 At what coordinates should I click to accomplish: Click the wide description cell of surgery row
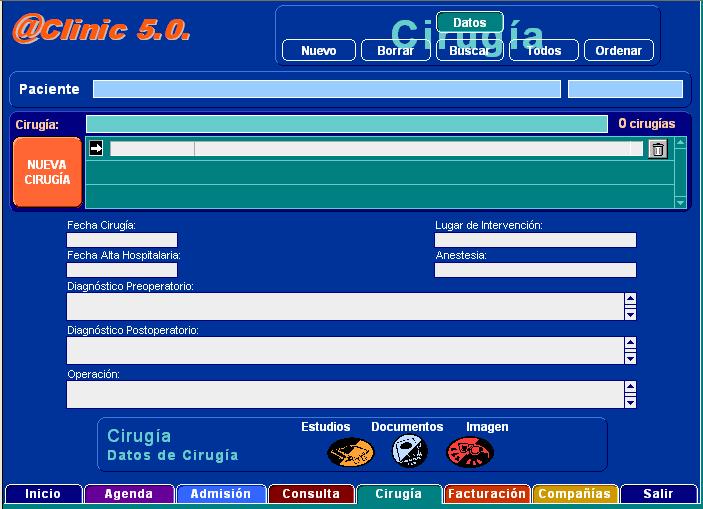click(412, 148)
